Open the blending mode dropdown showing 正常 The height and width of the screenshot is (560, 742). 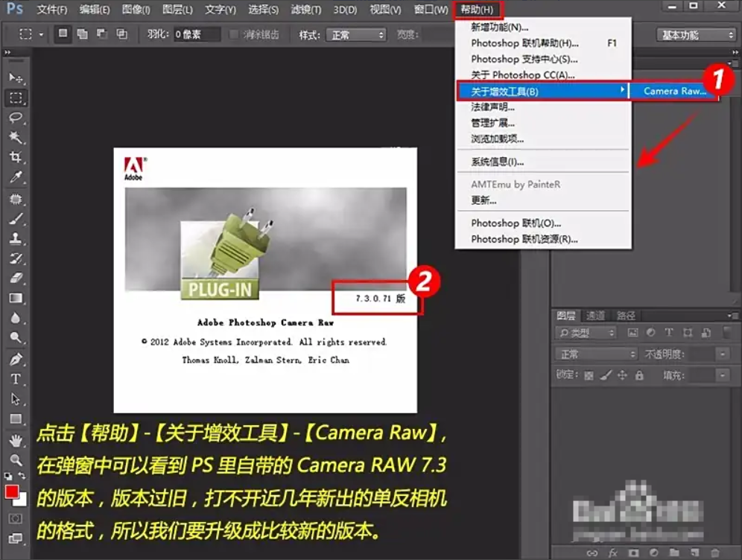pos(596,354)
